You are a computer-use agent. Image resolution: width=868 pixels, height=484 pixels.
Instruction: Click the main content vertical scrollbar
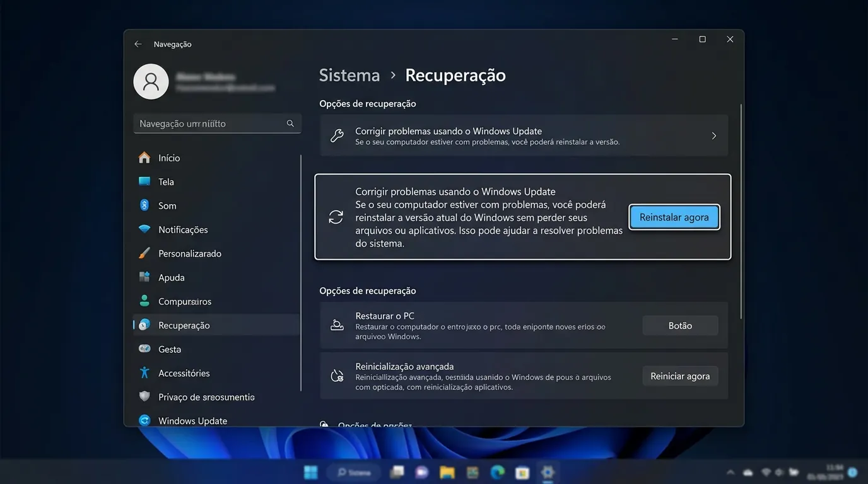tap(741, 211)
